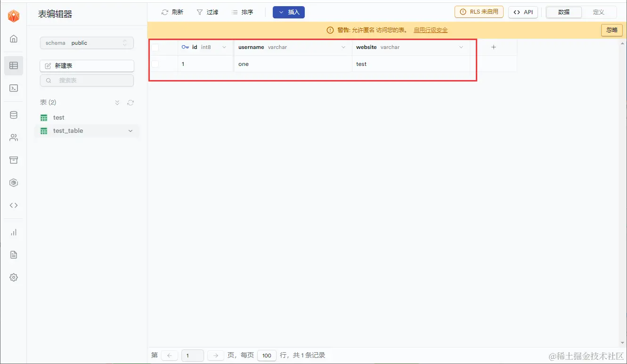Open the 排序 sort toolbar button
Screen dimensions: 627x364
(x=243, y=12)
